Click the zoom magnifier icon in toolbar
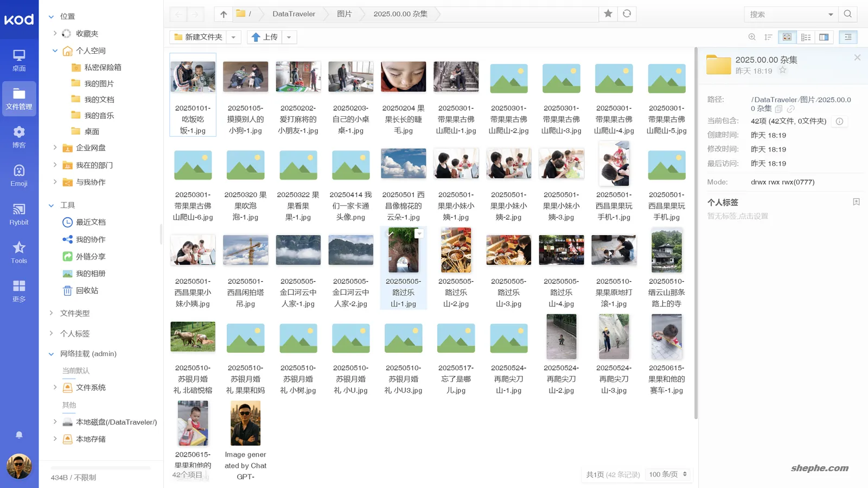 752,37
